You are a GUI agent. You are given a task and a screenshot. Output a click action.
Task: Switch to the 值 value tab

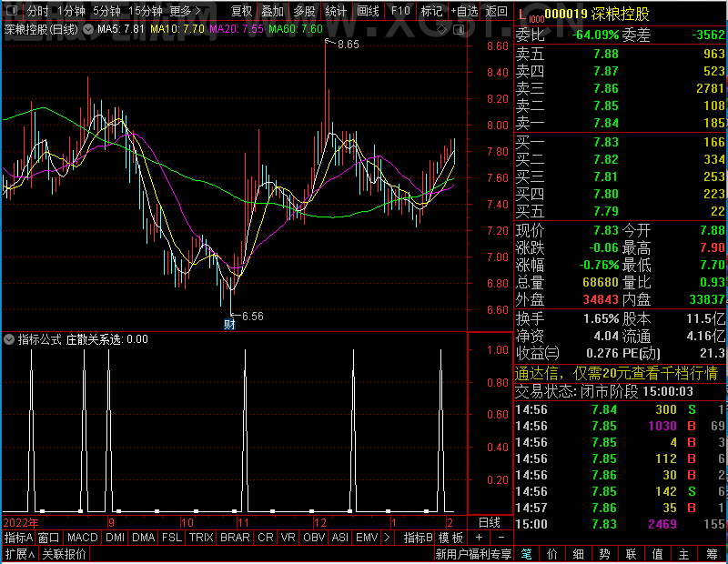657,554
